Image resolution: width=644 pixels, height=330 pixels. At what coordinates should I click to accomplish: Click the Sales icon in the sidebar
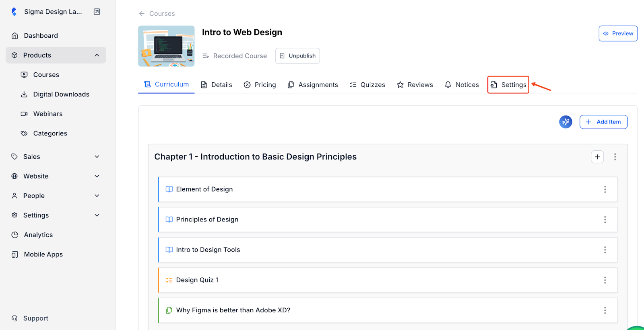(x=14, y=157)
